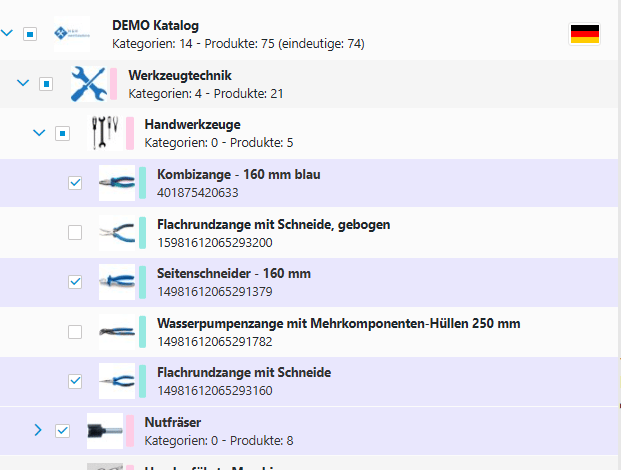
Task: Click the teal color bar beside Kombizange
Action: pos(143,183)
